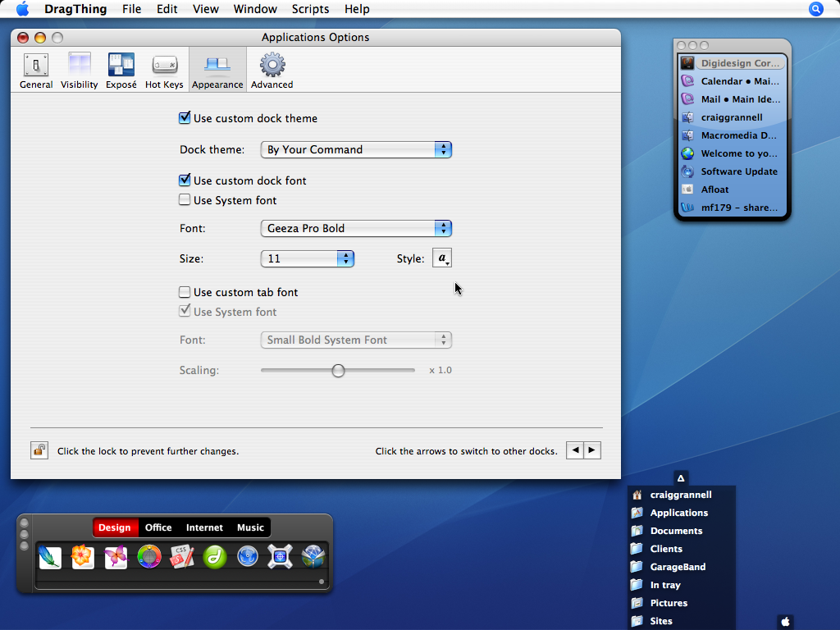Image resolution: width=840 pixels, height=630 pixels.
Task: Open the File menu
Action: 132,9
